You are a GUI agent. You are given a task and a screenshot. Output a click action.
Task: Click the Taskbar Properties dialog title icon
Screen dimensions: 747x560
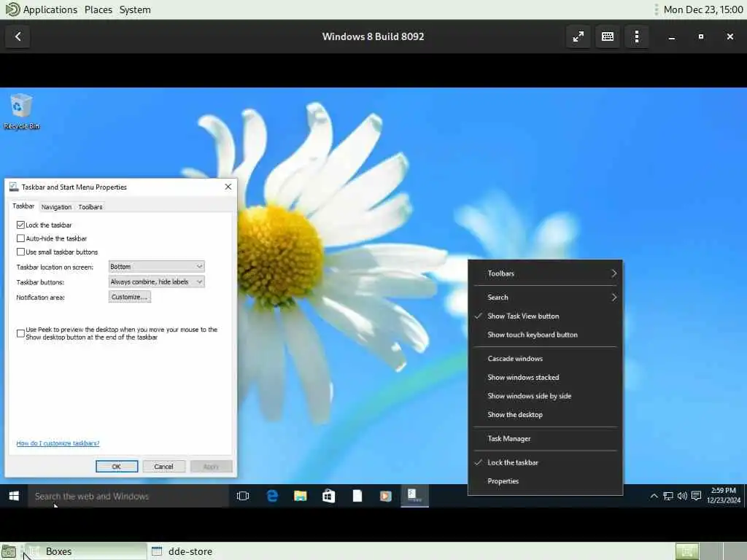pyautogui.click(x=14, y=187)
